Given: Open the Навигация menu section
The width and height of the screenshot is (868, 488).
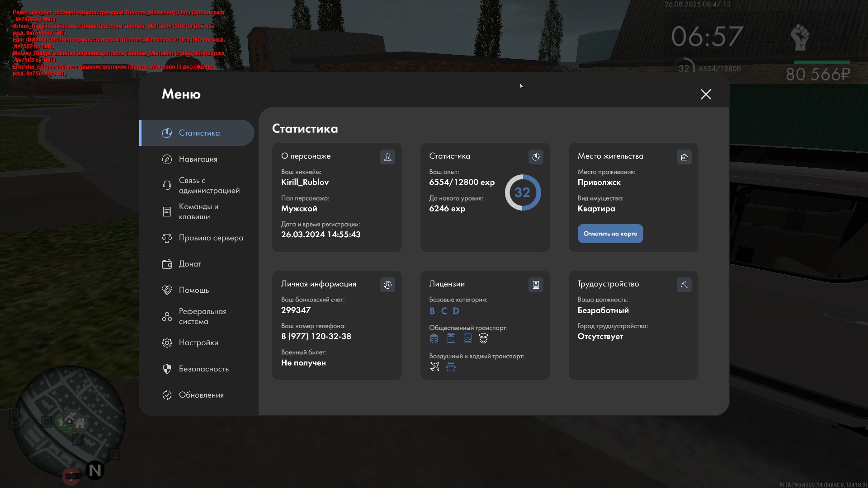Looking at the screenshot, I should tap(198, 159).
